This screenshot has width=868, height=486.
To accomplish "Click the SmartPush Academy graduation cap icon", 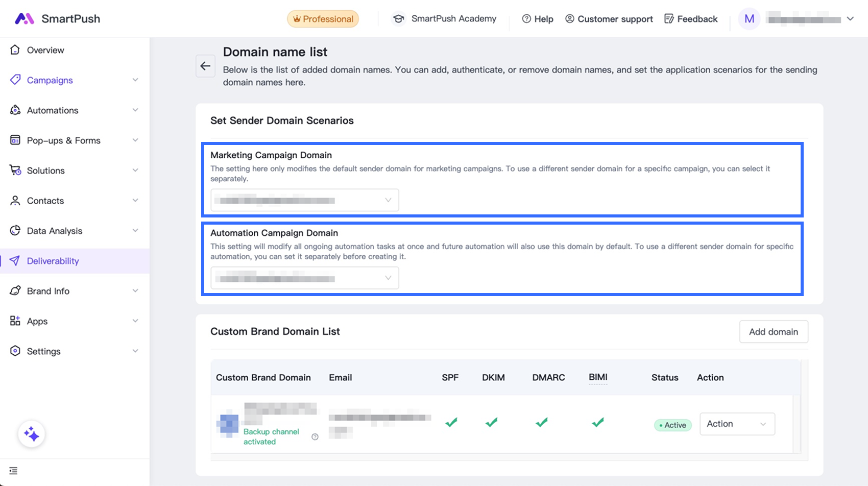I will 398,19.
